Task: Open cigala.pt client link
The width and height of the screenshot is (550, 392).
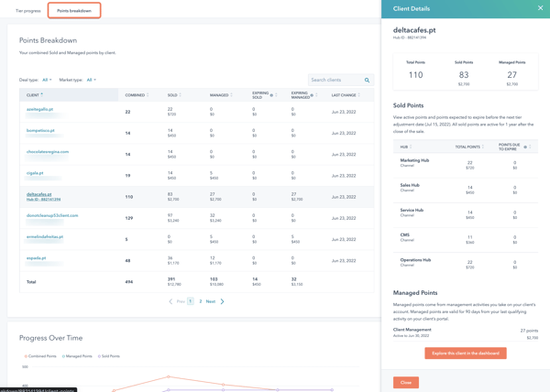Action: pyautogui.click(x=35, y=173)
